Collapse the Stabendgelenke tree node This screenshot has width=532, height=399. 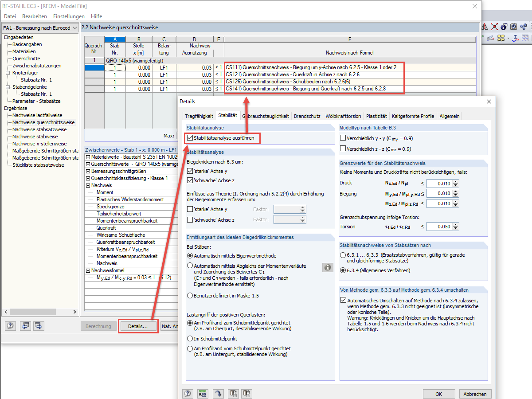tap(8, 87)
